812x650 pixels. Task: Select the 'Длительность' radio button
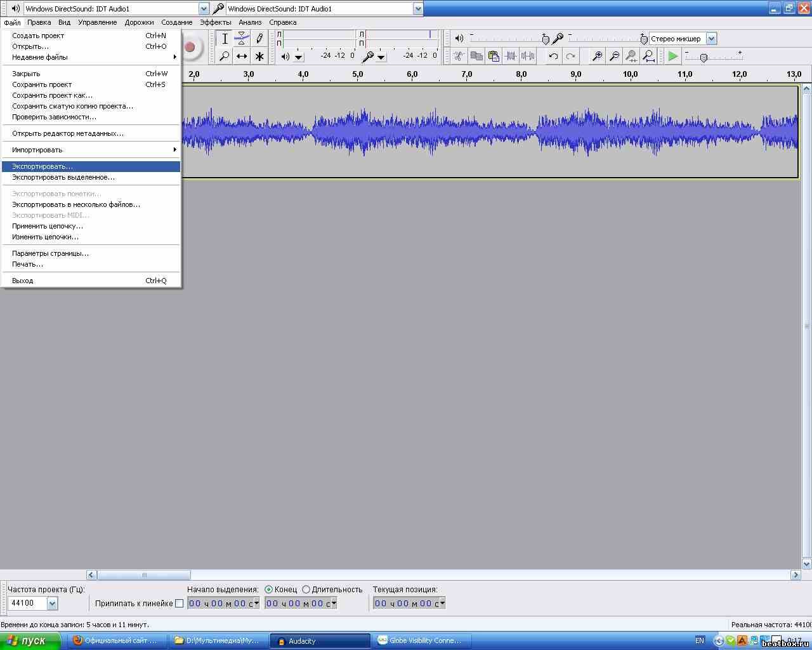coord(306,590)
